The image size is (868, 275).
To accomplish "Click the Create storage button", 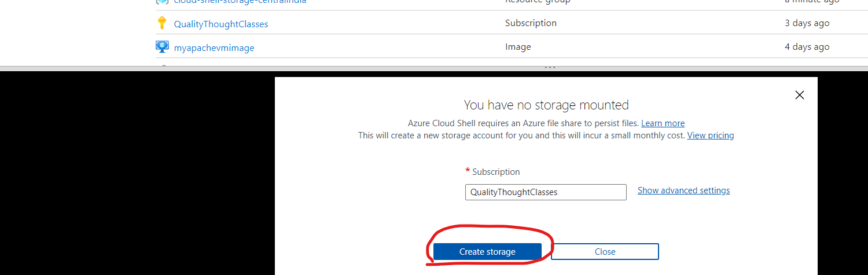I will 487,252.
